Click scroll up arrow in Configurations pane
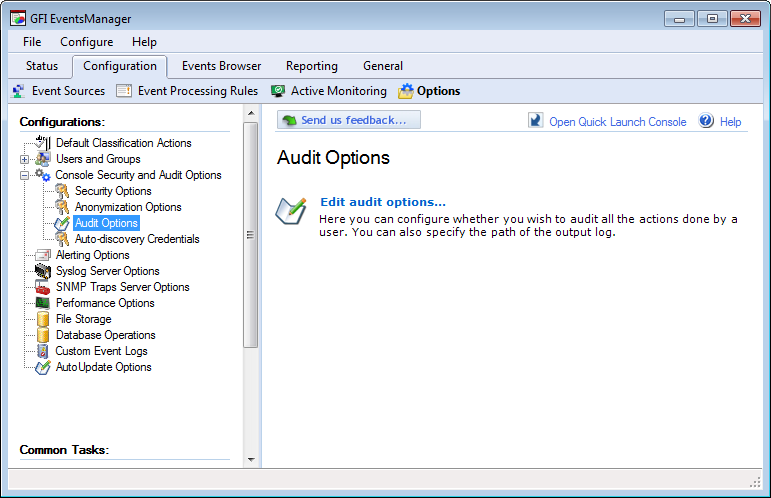The width and height of the screenshot is (771, 498). (251, 114)
